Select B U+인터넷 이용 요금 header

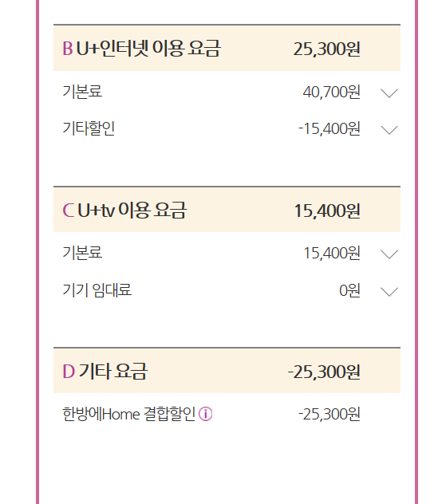tap(227, 48)
